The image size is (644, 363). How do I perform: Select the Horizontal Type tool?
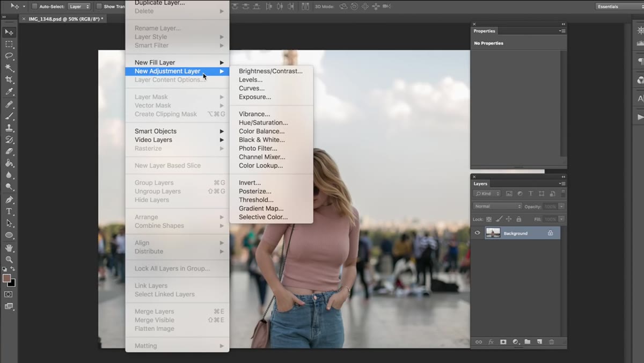(9, 212)
